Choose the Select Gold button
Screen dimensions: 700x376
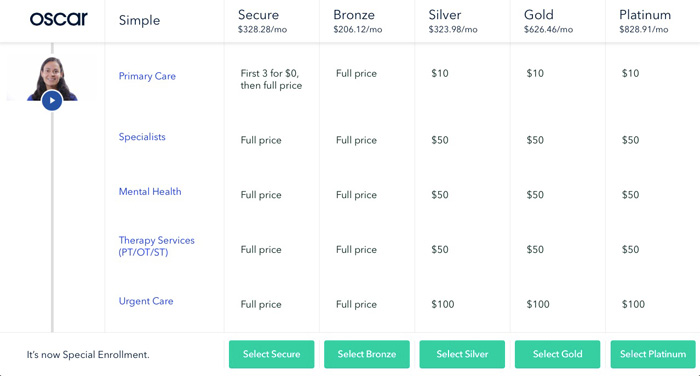pos(557,354)
